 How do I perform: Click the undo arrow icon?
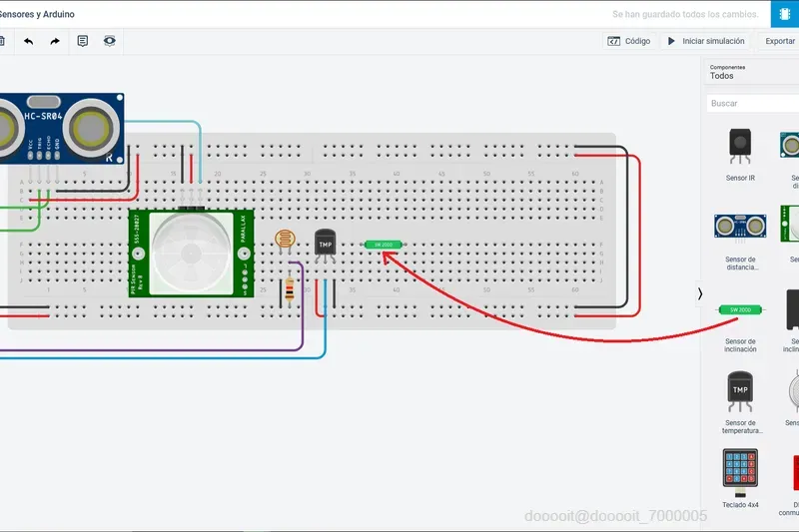coord(29,41)
